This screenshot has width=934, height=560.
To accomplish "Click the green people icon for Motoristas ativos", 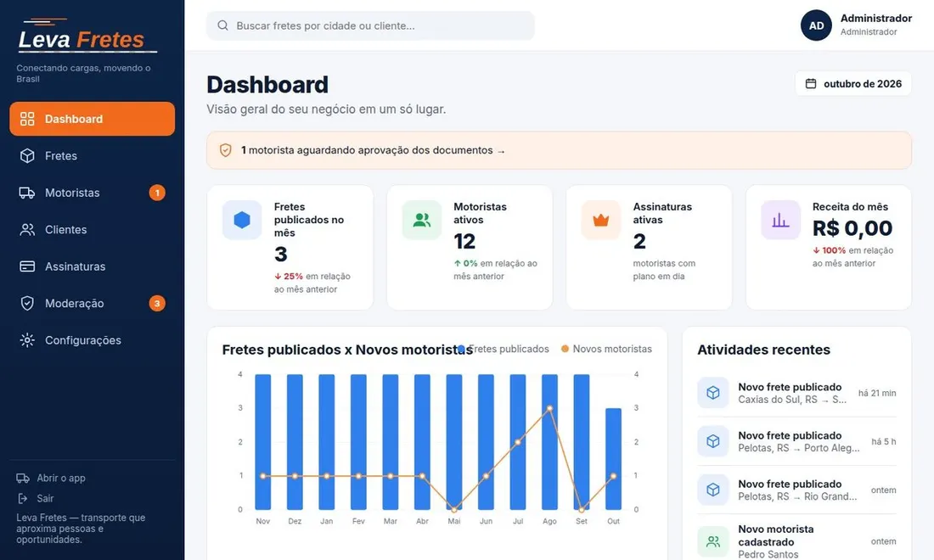I will (x=422, y=221).
